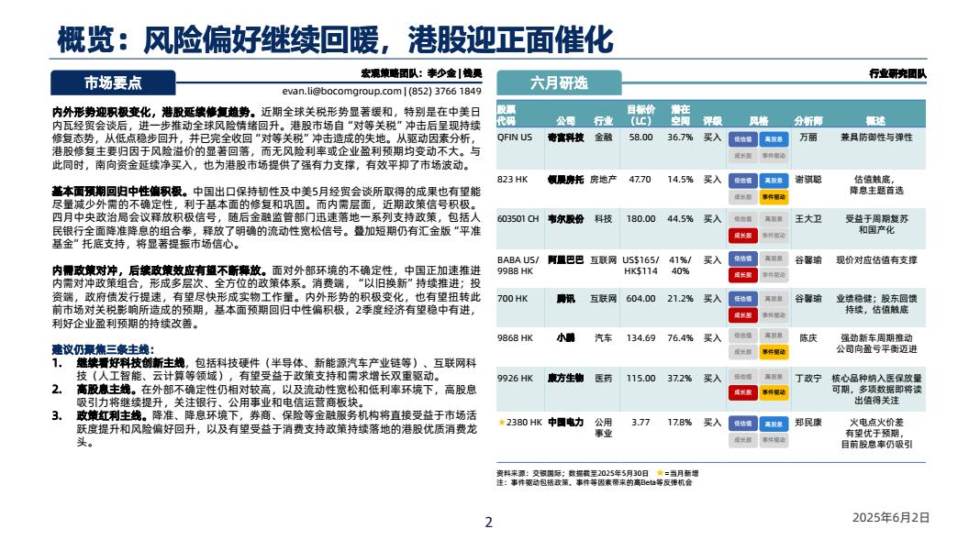Click the industry cell 医药

603,379
